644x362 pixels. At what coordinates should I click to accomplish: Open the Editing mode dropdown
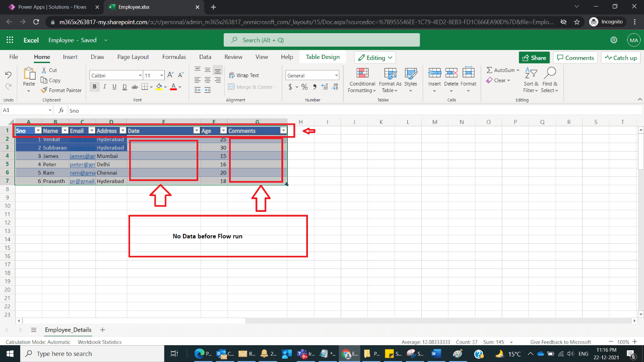[375, 57]
